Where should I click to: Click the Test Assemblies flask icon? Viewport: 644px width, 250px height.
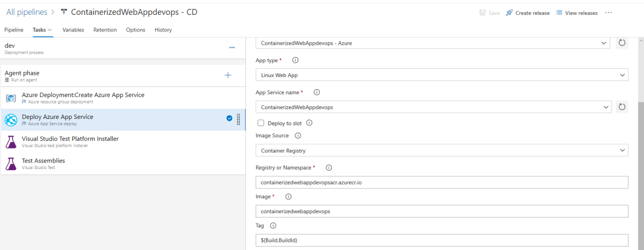tap(10, 164)
